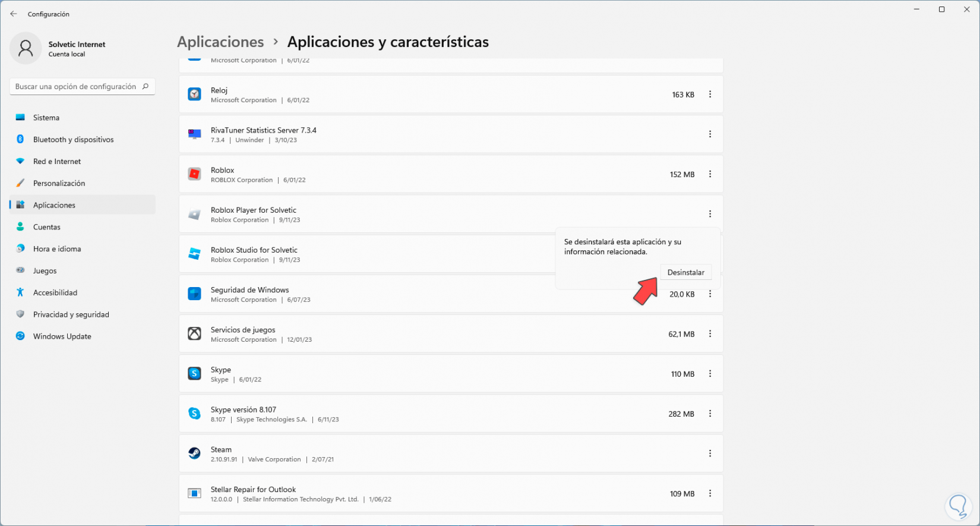Click the back arrow in title bar

click(x=14, y=14)
